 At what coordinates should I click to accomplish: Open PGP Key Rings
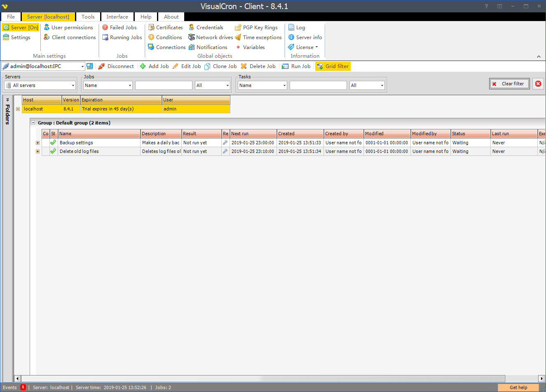click(256, 27)
